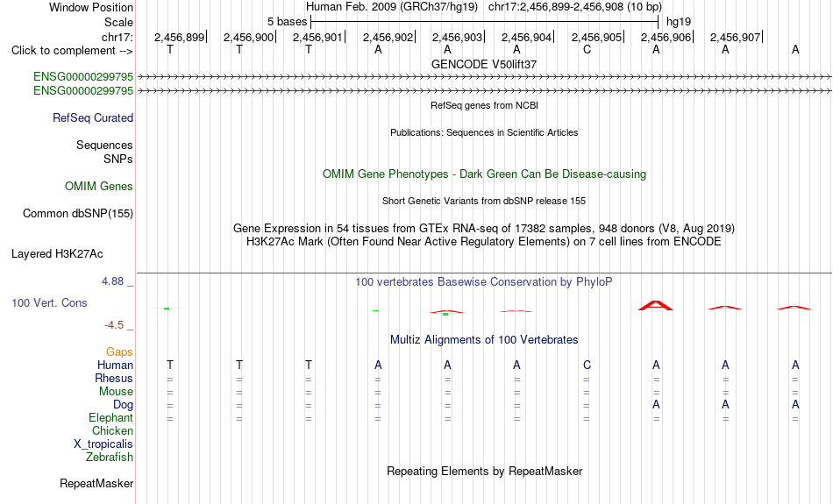The height and width of the screenshot is (504, 833).
Task: Select the Elephant species label
Action: click(111, 418)
